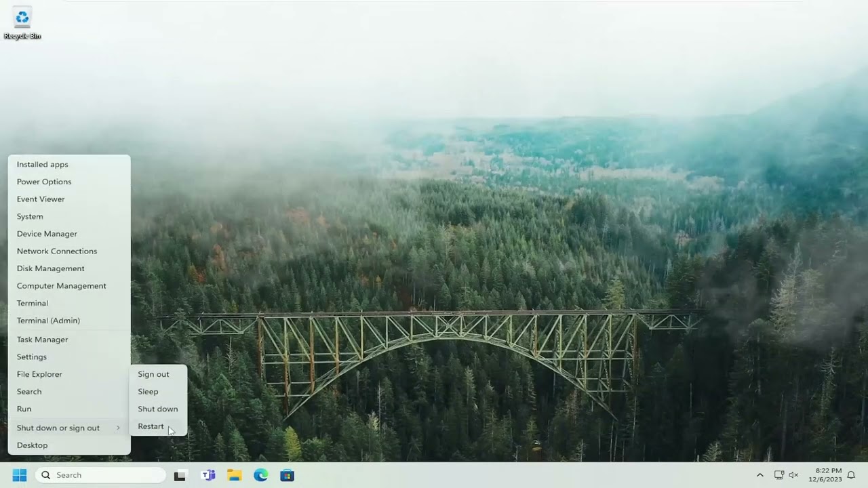Open the notification bell icon

(851, 475)
